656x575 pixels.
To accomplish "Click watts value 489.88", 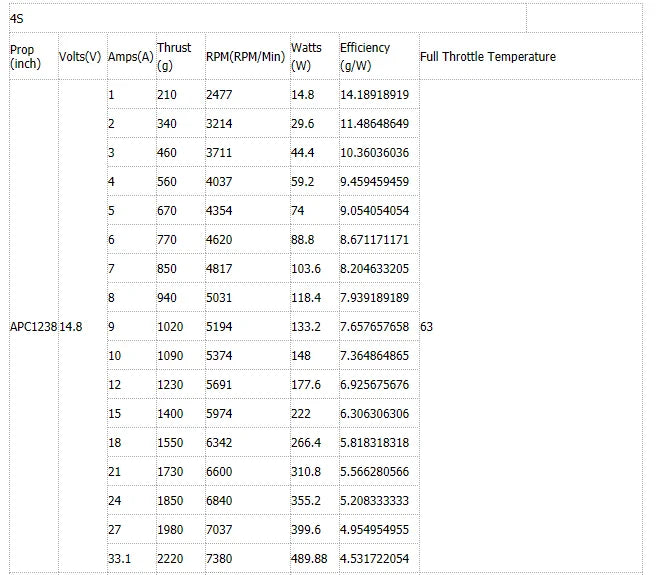I will (x=309, y=558).
